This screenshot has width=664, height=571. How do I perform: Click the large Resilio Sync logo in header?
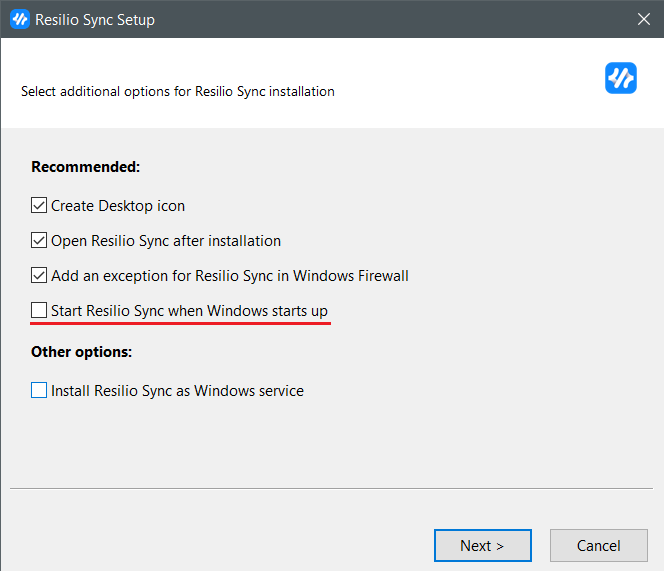(x=621, y=78)
